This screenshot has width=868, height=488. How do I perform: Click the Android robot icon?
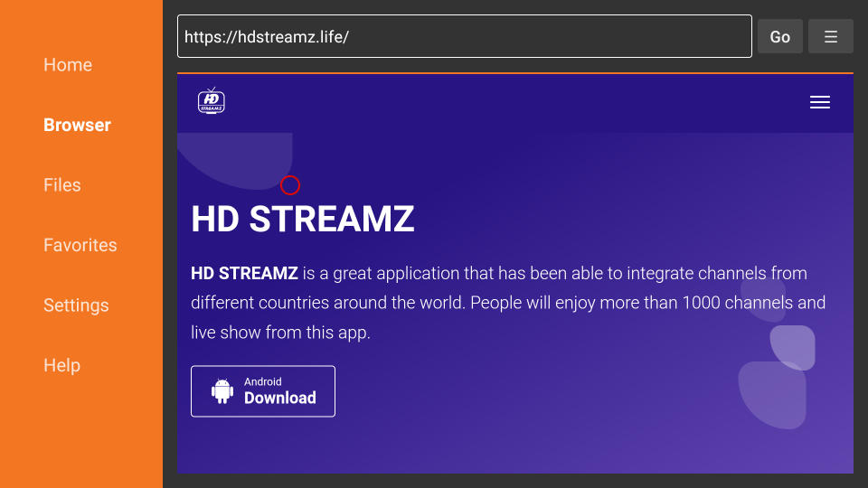(222, 391)
